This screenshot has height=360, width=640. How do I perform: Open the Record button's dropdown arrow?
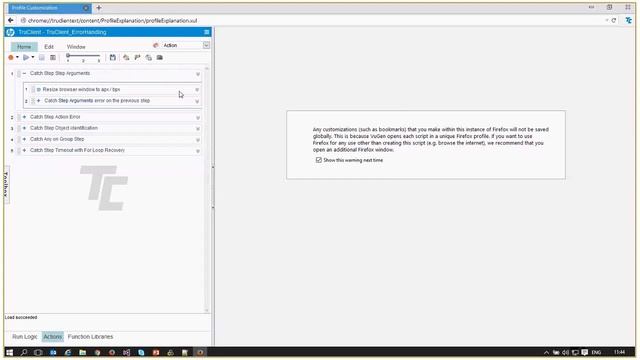(17, 58)
